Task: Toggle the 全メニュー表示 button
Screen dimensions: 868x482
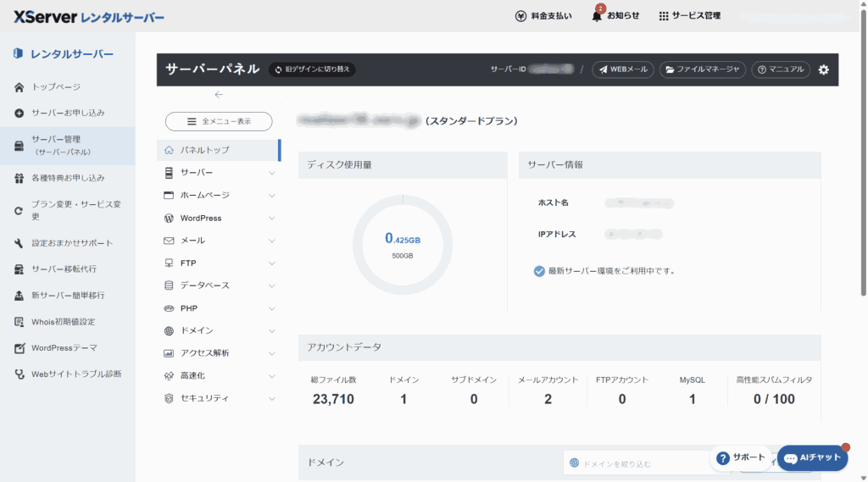Action: 219,121
